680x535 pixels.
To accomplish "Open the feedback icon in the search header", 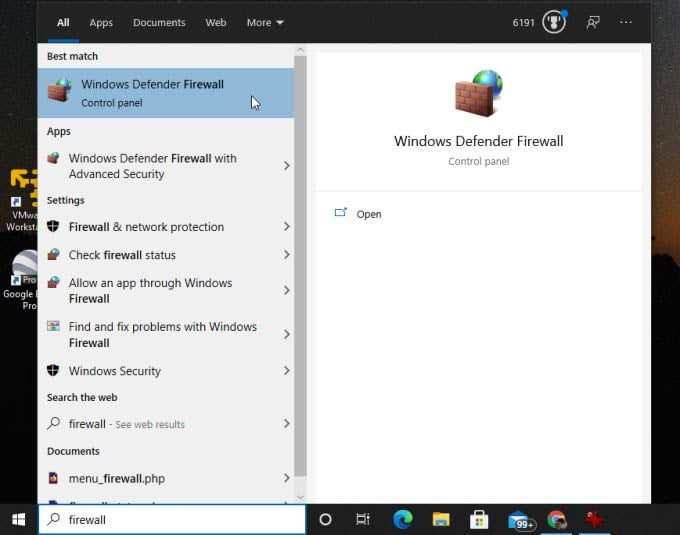I will [593, 22].
